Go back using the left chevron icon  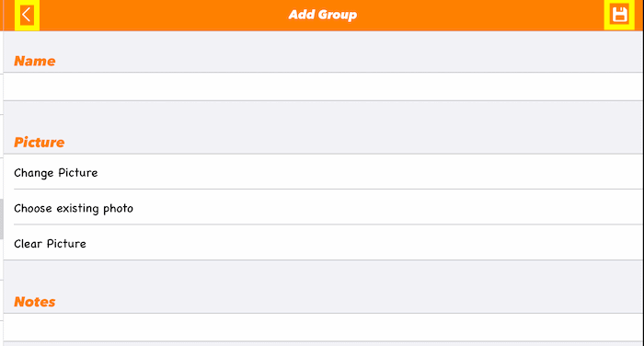point(27,16)
